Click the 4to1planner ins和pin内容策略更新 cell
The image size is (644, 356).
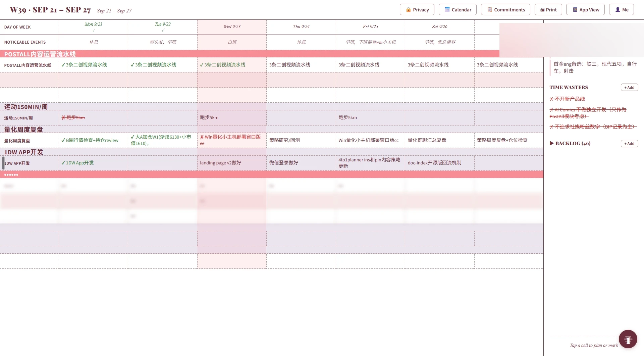(x=370, y=163)
